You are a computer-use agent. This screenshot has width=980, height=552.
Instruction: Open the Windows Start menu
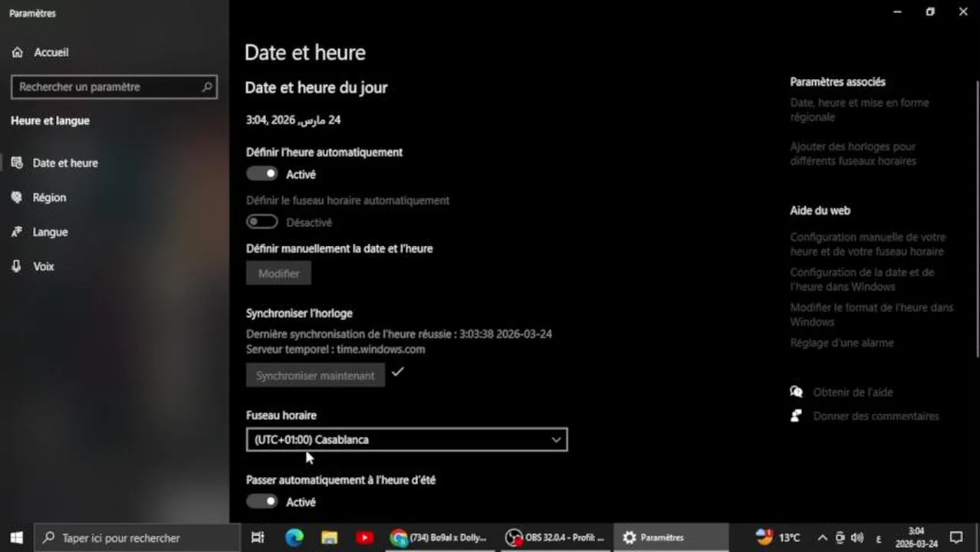tap(16, 537)
